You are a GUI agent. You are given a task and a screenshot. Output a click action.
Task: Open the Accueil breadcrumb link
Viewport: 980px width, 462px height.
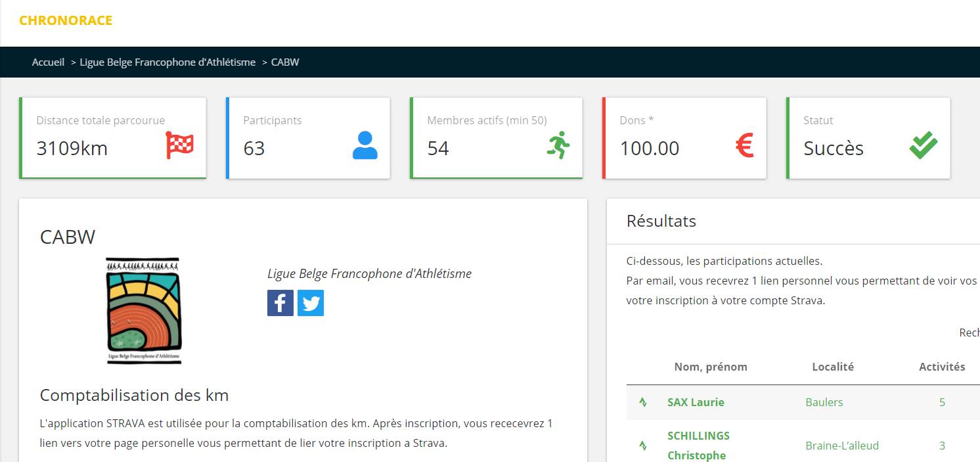click(x=48, y=62)
